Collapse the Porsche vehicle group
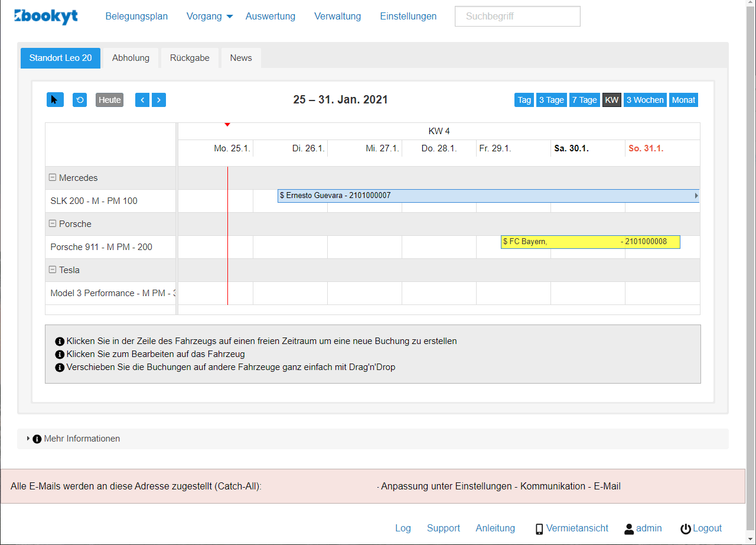The width and height of the screenshot is (756, 545). [x=53, y=223]
